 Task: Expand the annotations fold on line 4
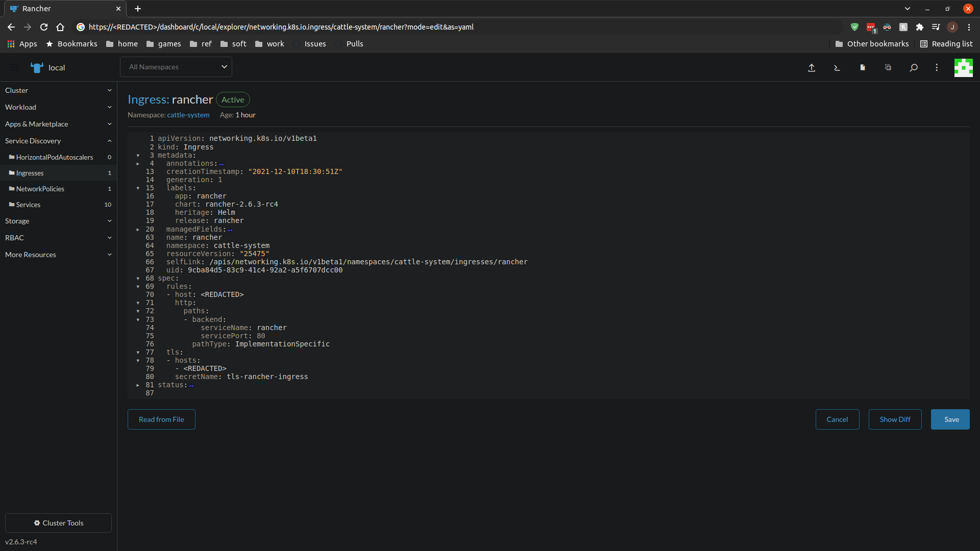[x=138, y=164]
